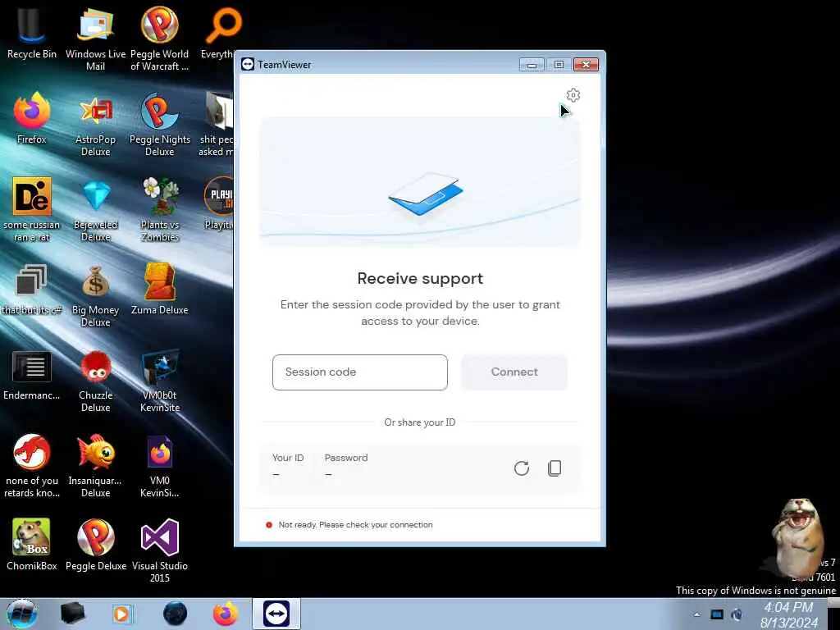Show hidden system tray icons
Screen dimensions: 840x630
click(697, 614)
